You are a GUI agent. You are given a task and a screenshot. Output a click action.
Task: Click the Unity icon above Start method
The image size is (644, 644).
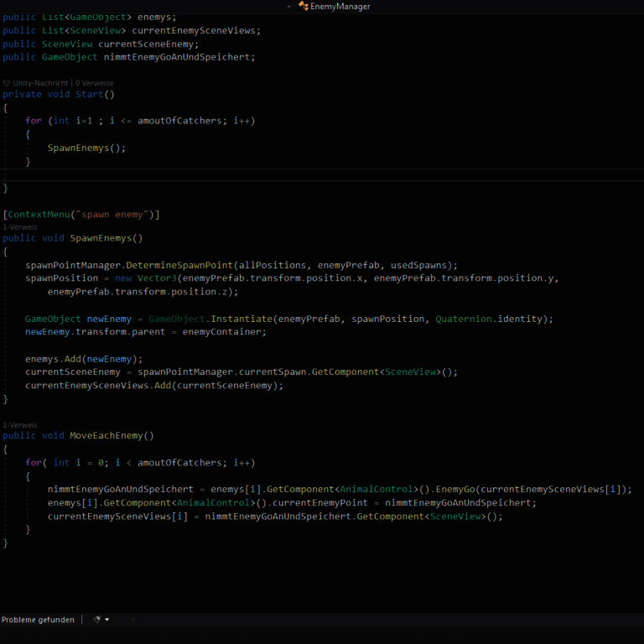coord(6,83)
